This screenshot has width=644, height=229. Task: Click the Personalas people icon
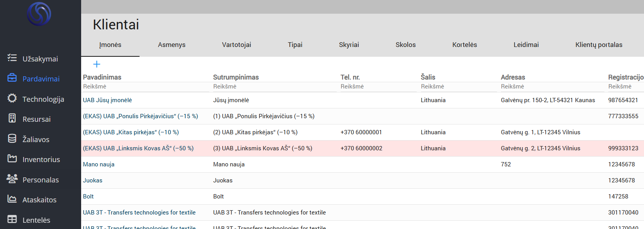(12, 179)
